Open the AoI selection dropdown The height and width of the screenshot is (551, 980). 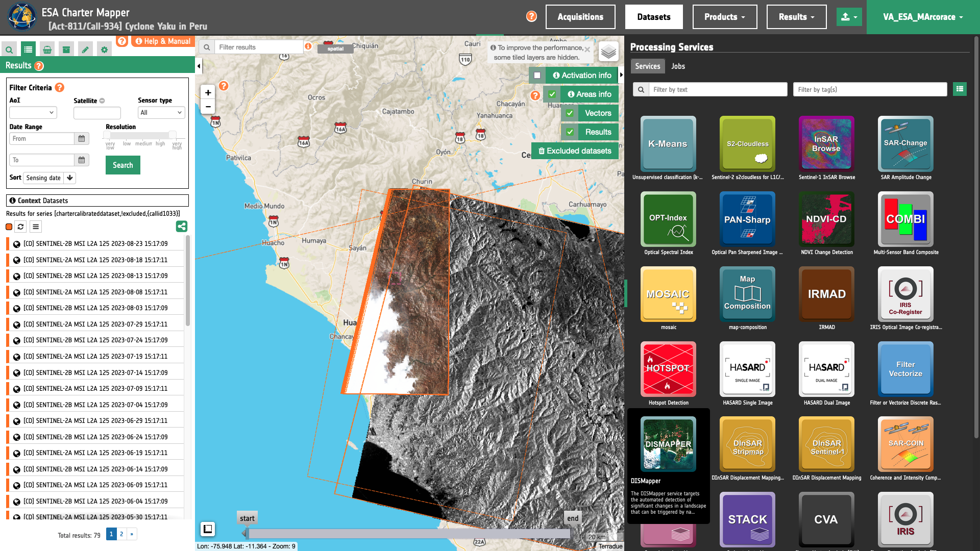(33, 113)
